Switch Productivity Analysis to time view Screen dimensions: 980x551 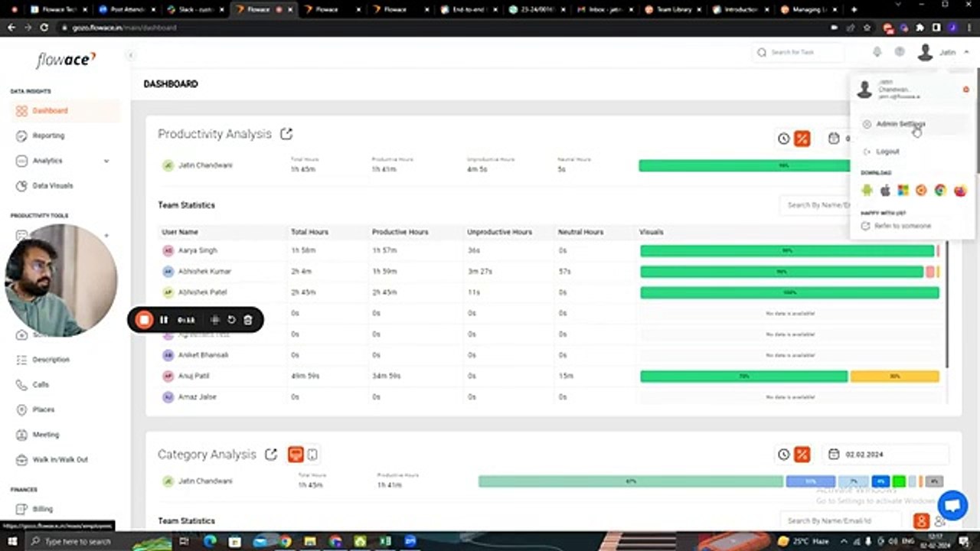pyautogui.click(x=784, y=139)
